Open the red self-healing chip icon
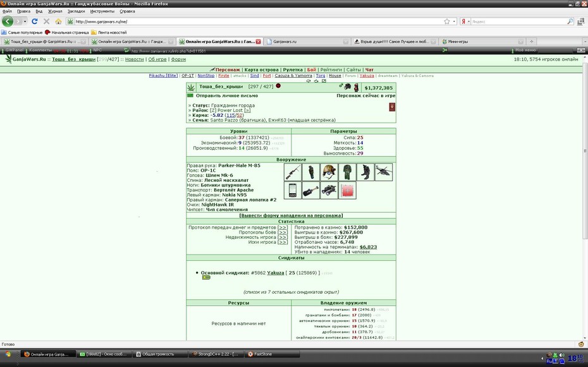The width and height of the screenshot is (588, 367). click(347, 190)
